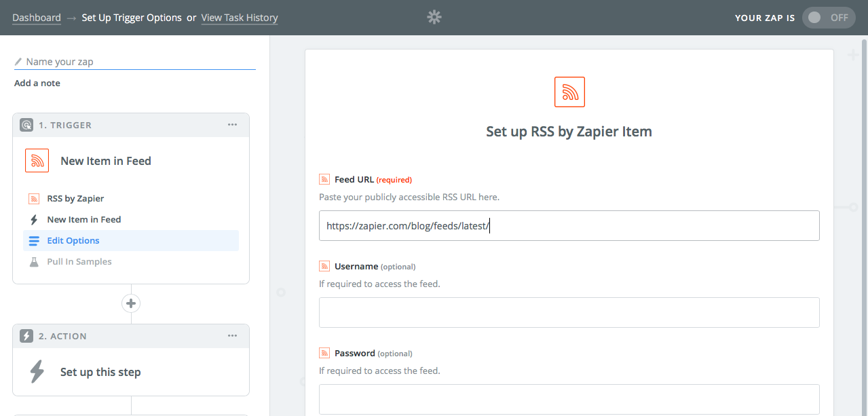The height and width of the screenshot is (416, 868).
Task: Click the flask icon beside Pull In Samples
Action: pyautogui.click(x=34, y=262)
